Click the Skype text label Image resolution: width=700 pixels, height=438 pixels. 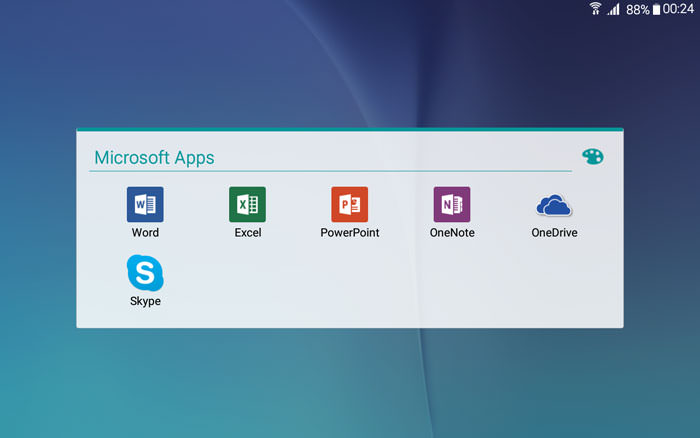145,301
